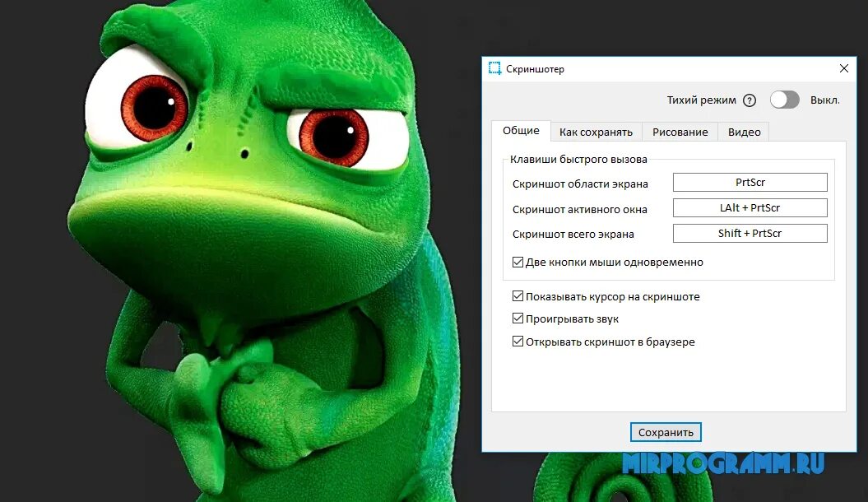Click the PrtScr hotkey field

[750, 182]
